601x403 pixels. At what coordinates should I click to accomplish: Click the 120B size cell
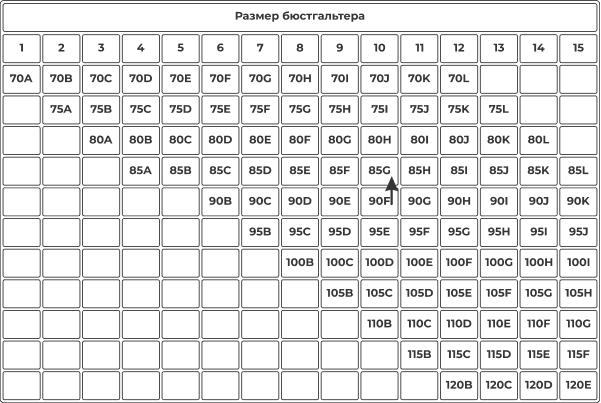click(x=459, y=384)
